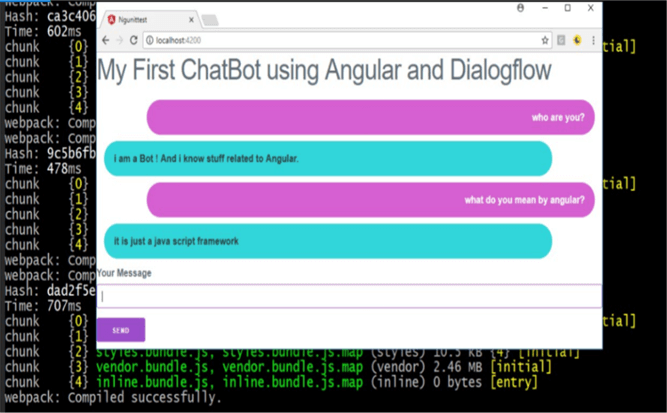
Task: Select 'vendor.bundle.js' text in the terminal
Action: (x=151, y=367)
